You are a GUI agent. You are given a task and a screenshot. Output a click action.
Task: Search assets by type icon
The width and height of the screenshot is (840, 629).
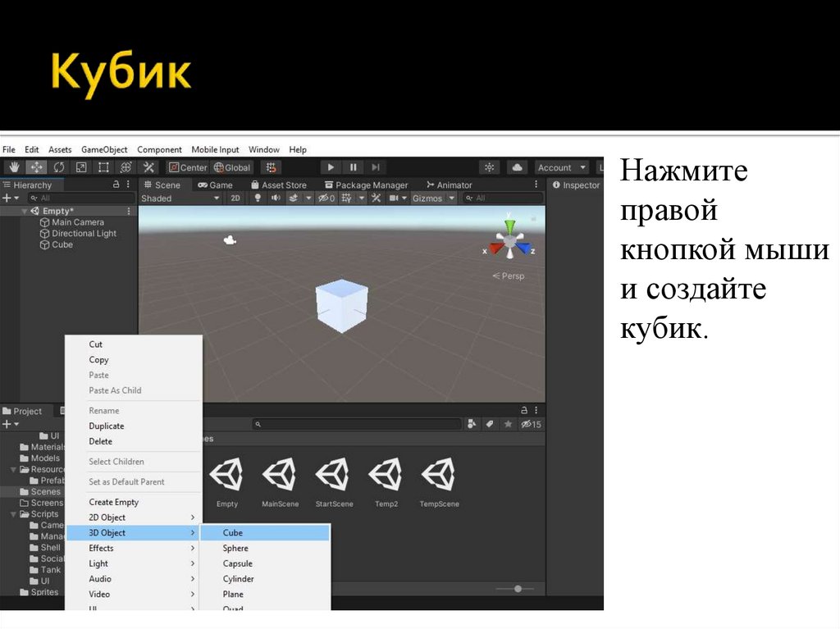[472, 424]
